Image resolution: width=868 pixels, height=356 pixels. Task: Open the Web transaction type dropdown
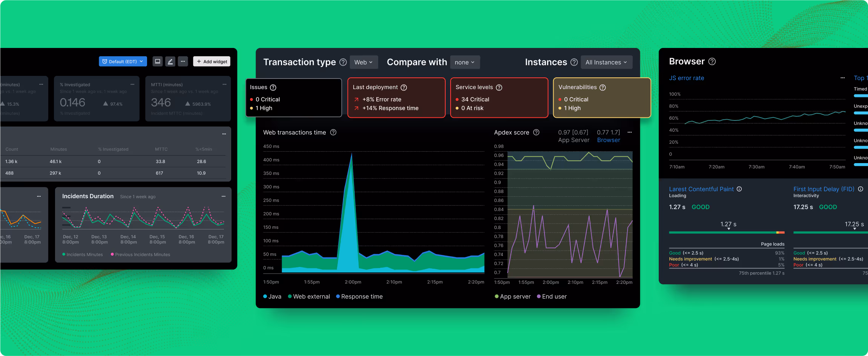363,62
